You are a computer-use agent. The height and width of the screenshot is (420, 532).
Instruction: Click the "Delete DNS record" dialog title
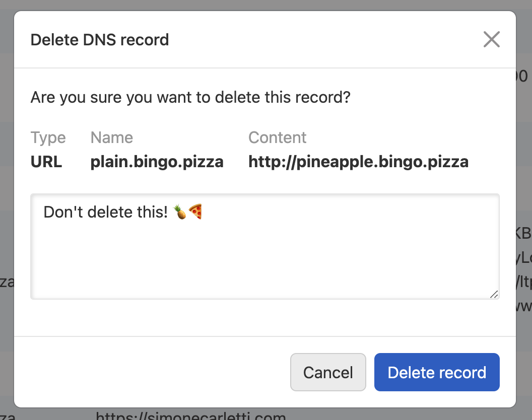[100, 39]
